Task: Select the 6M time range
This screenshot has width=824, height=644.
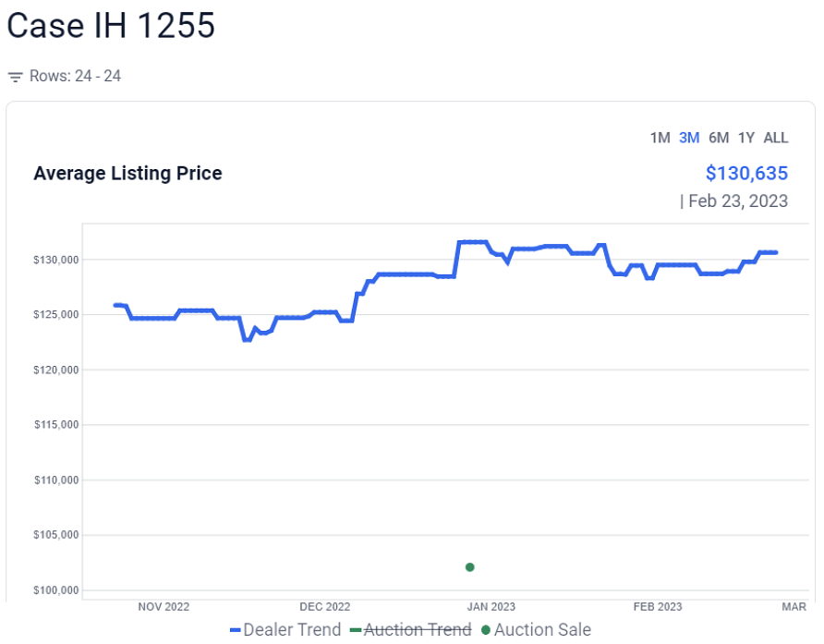Action: [x=719, y=138]
